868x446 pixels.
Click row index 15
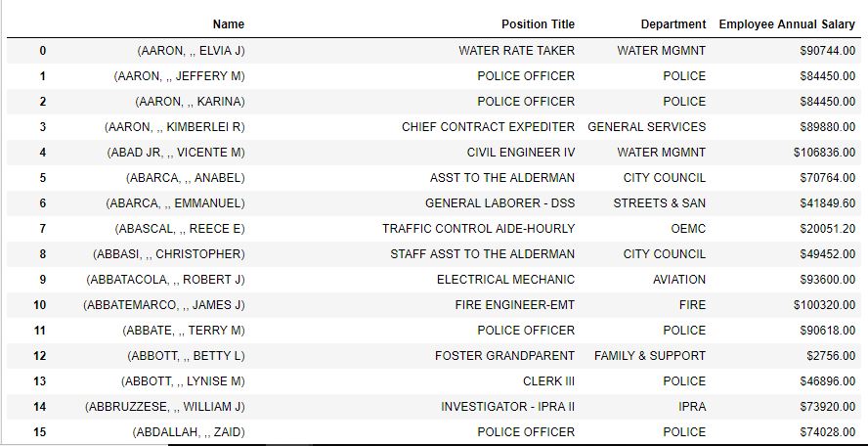point(39,431)
